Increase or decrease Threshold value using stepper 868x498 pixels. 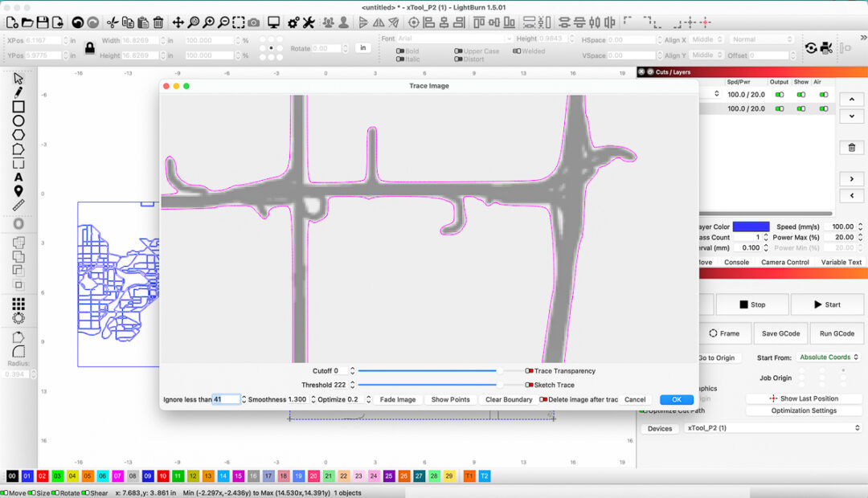pos(352,385)
